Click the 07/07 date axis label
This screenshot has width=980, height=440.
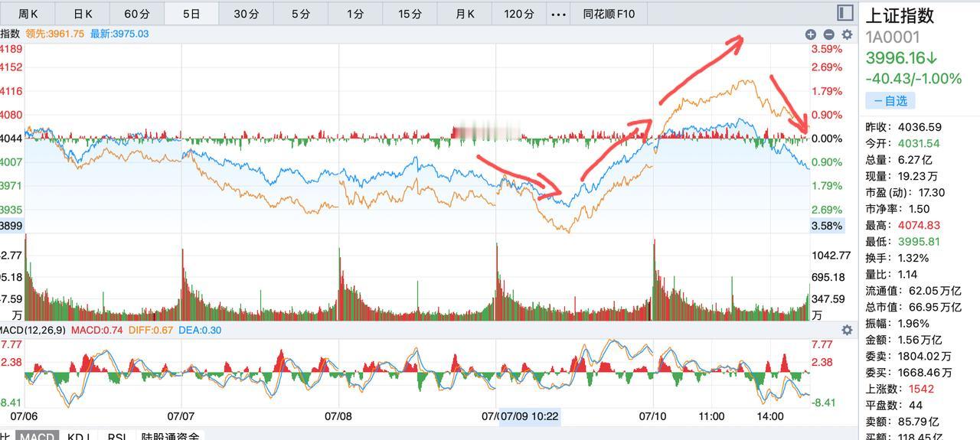pos(181,416)
